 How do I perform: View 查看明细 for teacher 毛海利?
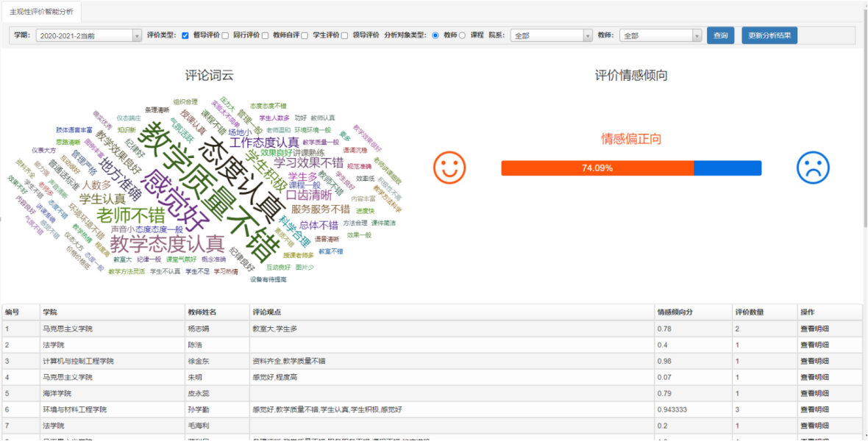[814, 426]
